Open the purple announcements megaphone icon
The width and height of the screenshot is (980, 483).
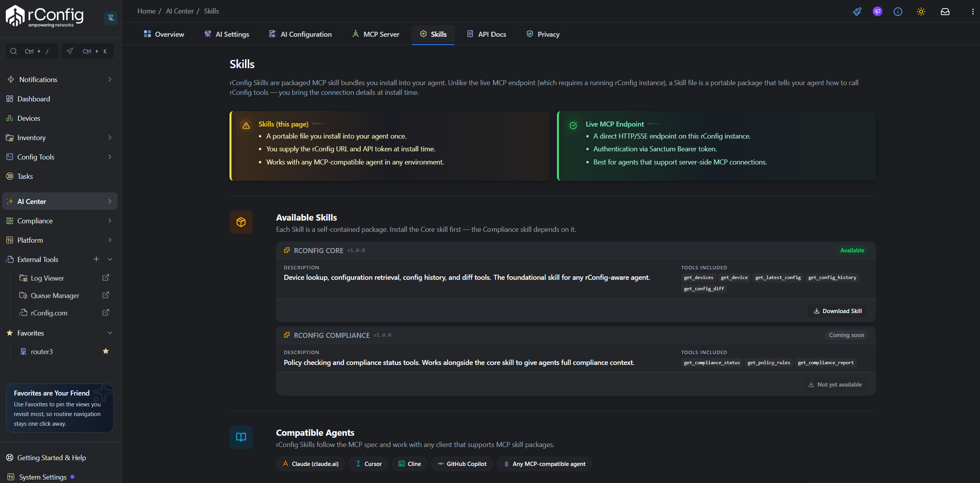click(x=877, y=12)
